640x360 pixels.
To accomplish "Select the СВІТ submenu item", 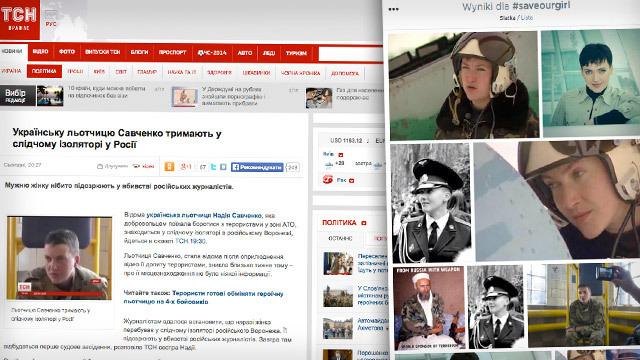I will pyautogui.click(x=121, y=72).
